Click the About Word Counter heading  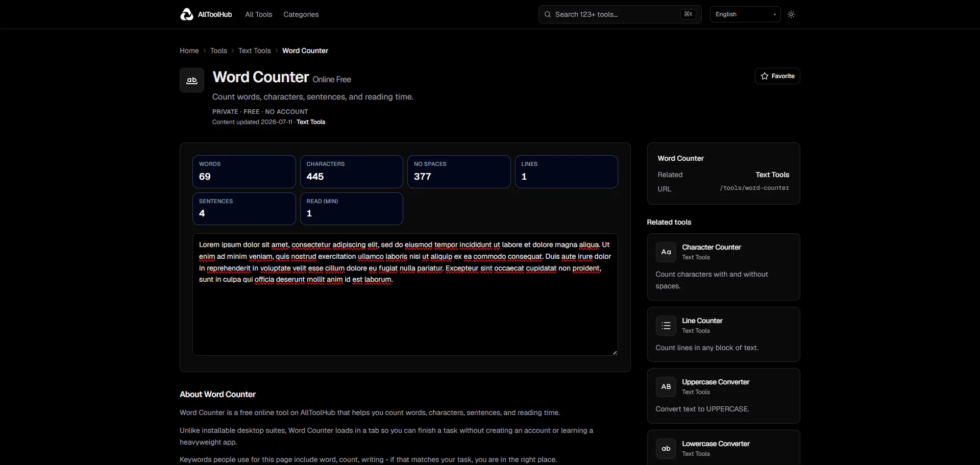(217, 394)
